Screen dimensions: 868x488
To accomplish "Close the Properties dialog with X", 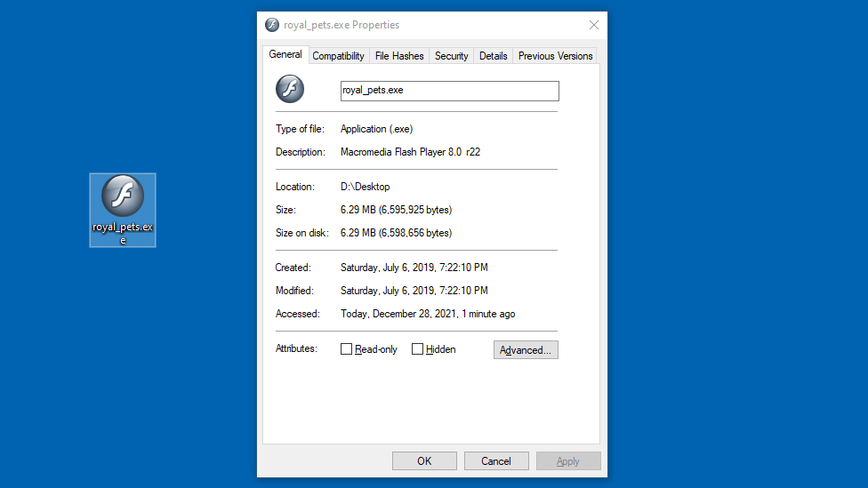I will [x=593, y=25].
